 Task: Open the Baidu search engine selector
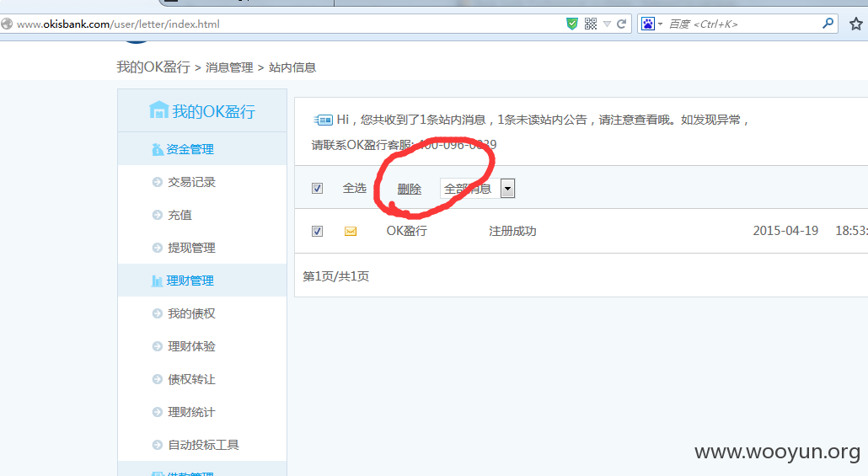(x=651, y=24)
